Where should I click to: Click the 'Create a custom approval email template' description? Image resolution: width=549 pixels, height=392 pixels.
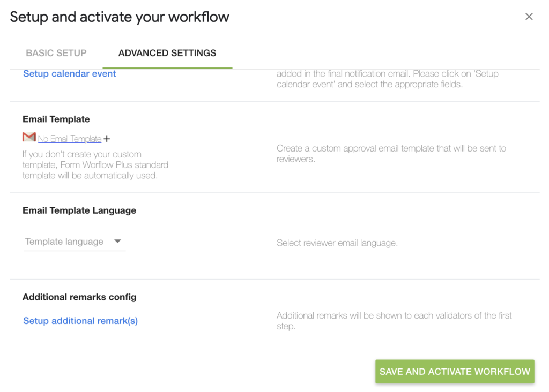[391, 154]
